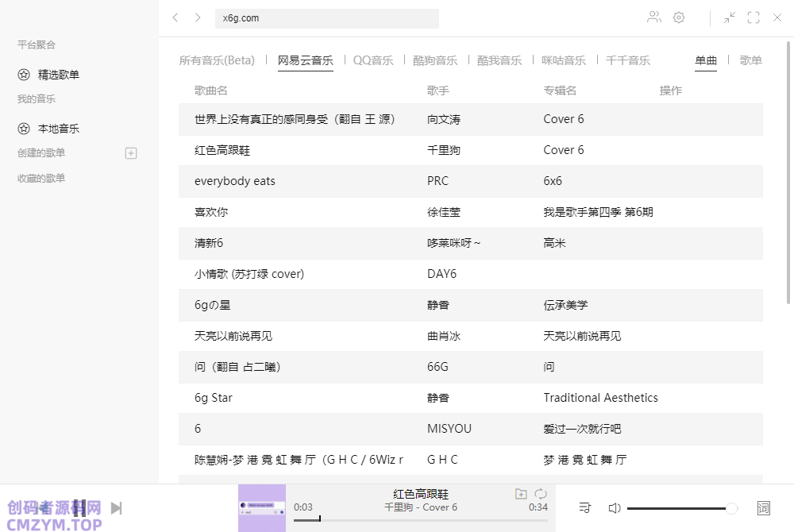Open 精选歌单 in the sidebar
Viewport: 794px width, 532px height.
click(58, 75)
